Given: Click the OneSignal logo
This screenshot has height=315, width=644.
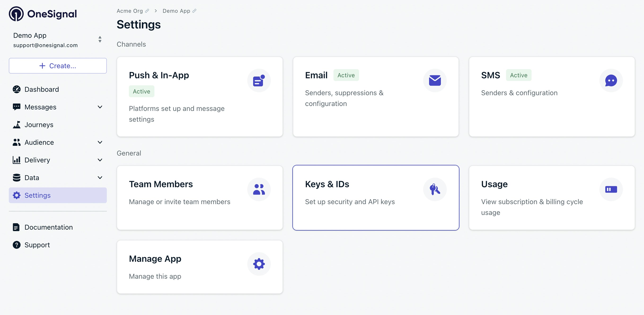Looking at the screenshot, I should [43, 14].
